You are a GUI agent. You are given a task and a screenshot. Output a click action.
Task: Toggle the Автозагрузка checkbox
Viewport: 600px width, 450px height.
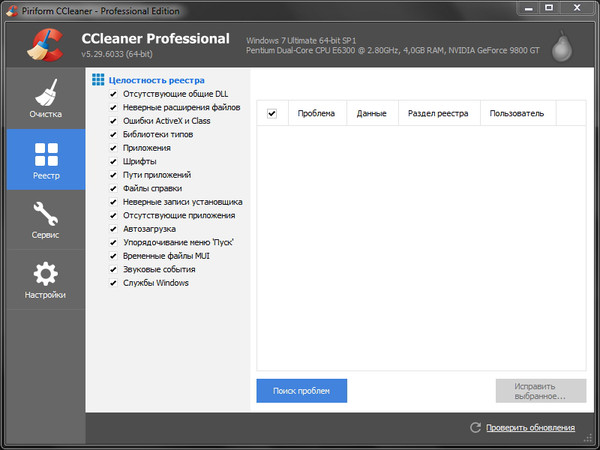tap(113, 229)
